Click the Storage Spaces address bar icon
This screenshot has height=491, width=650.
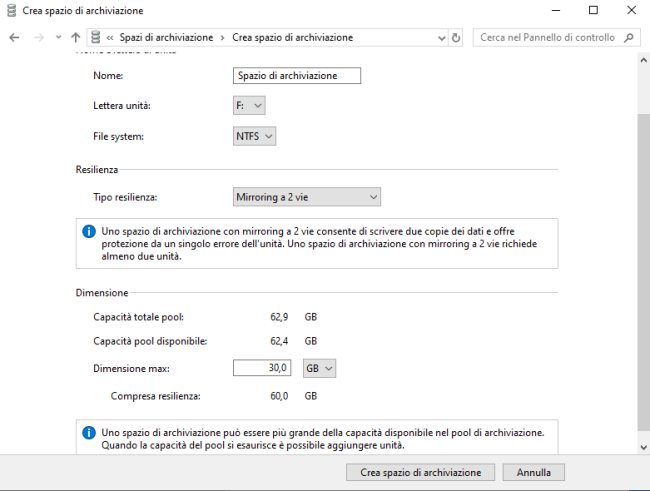(x=96, y=37)
